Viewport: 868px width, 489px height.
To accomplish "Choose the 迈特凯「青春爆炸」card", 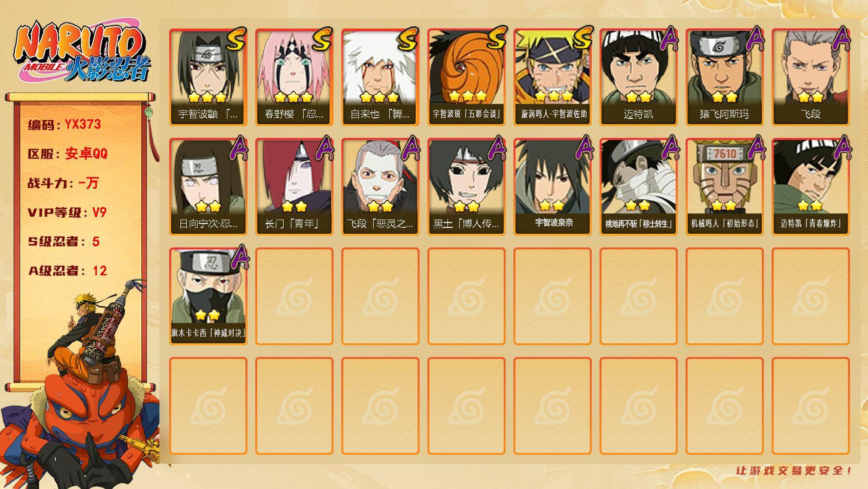I will 811,187.
